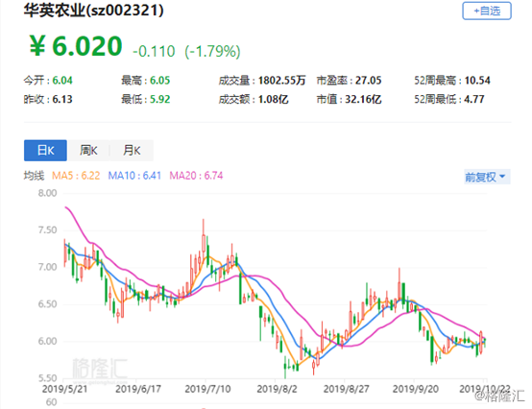Viewport: 532px width, 409px height.
Task: Select the 最高 value 6.05
Action: [159, 81]
